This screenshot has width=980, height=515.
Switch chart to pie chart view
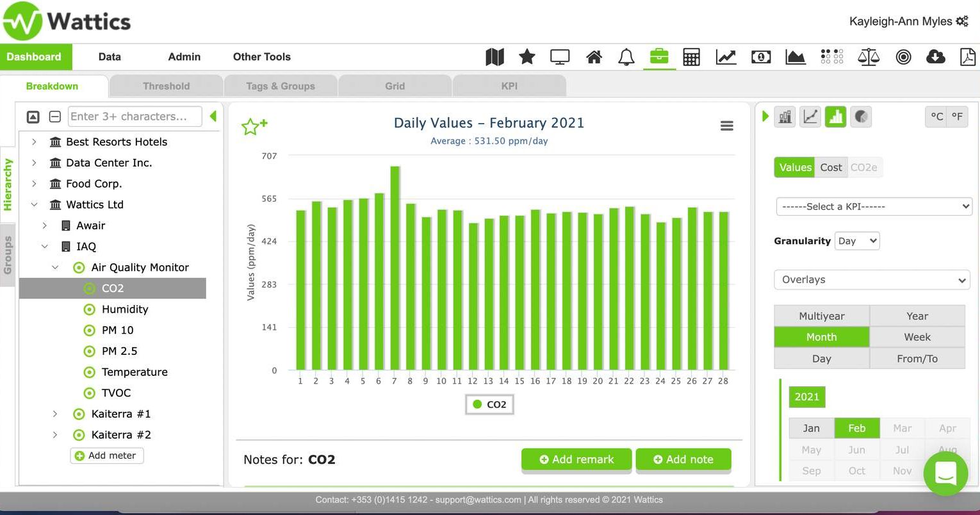[x=861, y=117]
